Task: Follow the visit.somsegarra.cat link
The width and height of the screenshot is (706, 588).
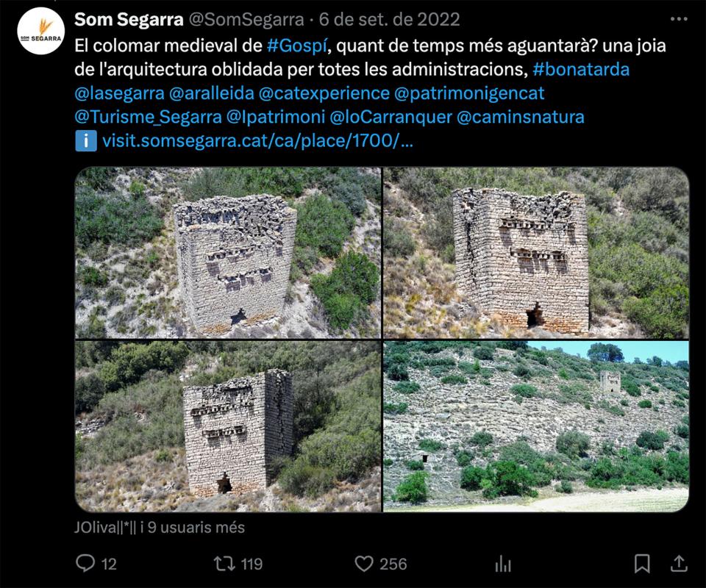Action: [257, 141]
